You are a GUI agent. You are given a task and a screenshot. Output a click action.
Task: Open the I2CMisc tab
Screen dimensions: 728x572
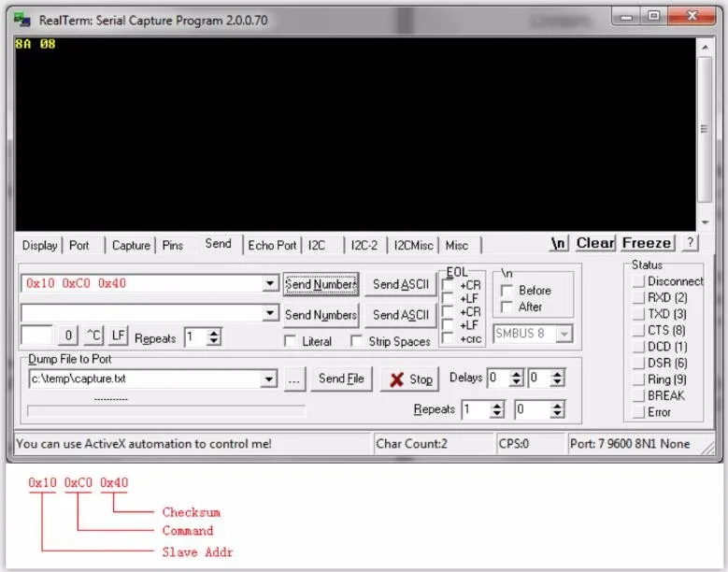[413, 245]
